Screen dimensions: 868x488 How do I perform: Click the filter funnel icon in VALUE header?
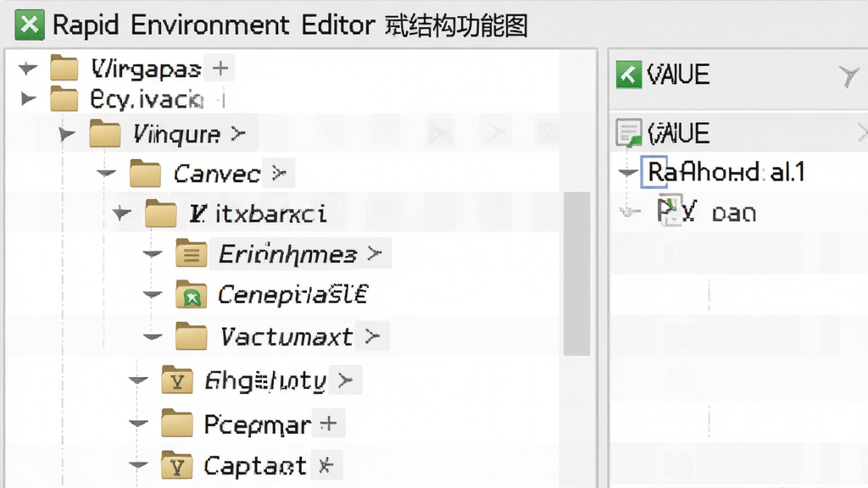849,76
